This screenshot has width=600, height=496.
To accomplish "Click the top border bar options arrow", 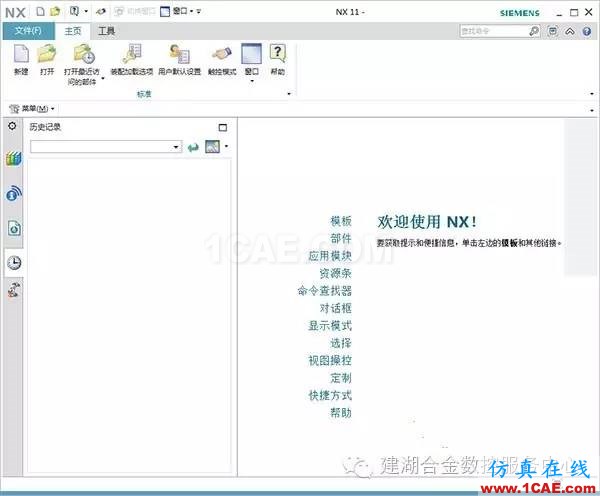I will pyautogui.click(x=592, y=110).
